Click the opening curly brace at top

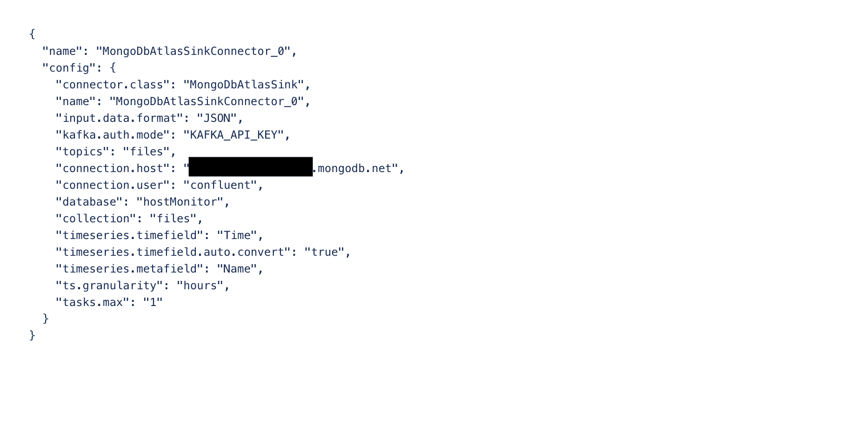[32, 34]
